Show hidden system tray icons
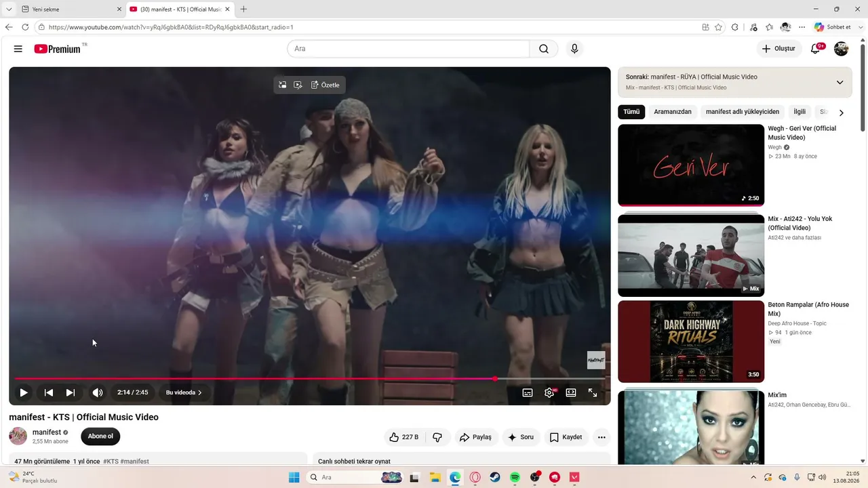Image resolution: width=868 pixels, height=488 pixels. (x=753, y=477)
